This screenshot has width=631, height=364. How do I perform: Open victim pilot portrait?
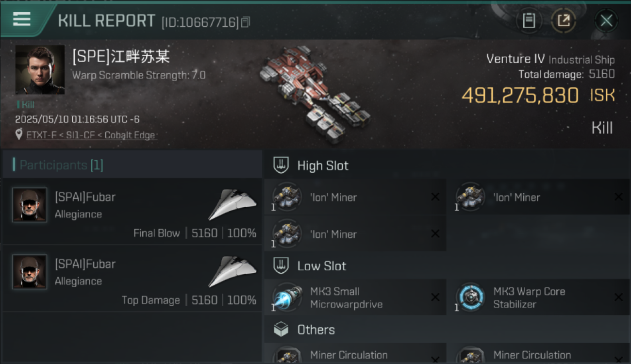click(x=40, y=69)
